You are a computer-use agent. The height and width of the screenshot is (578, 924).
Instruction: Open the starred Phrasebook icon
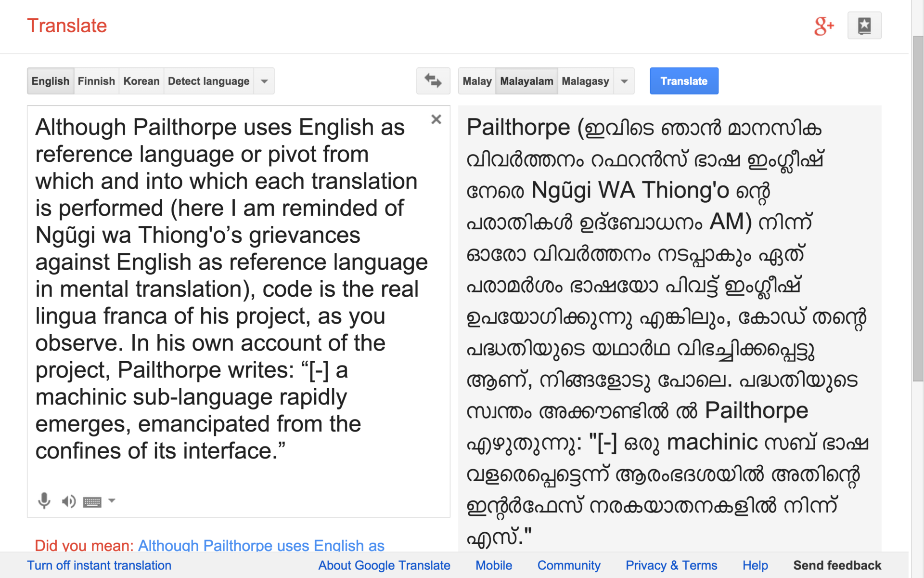(x=864, y=26)
